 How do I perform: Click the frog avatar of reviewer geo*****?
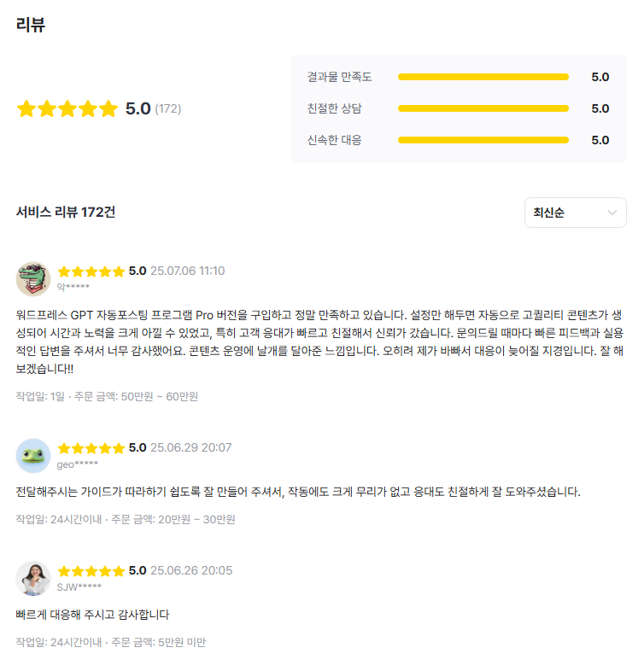click(33, 456)
